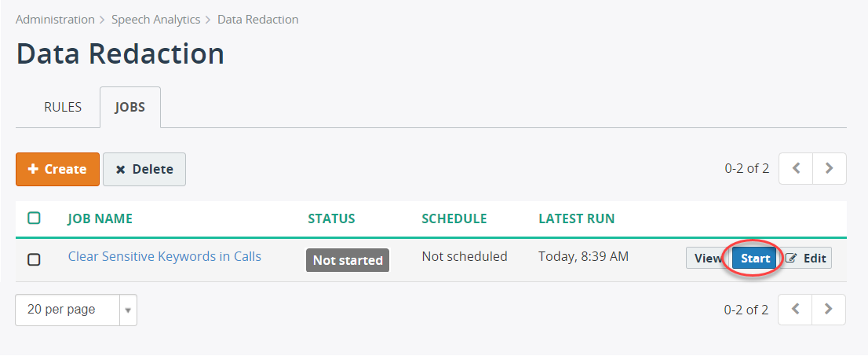Sort by JOB NAME column header
Screen dimensions: 868x356
100,218
